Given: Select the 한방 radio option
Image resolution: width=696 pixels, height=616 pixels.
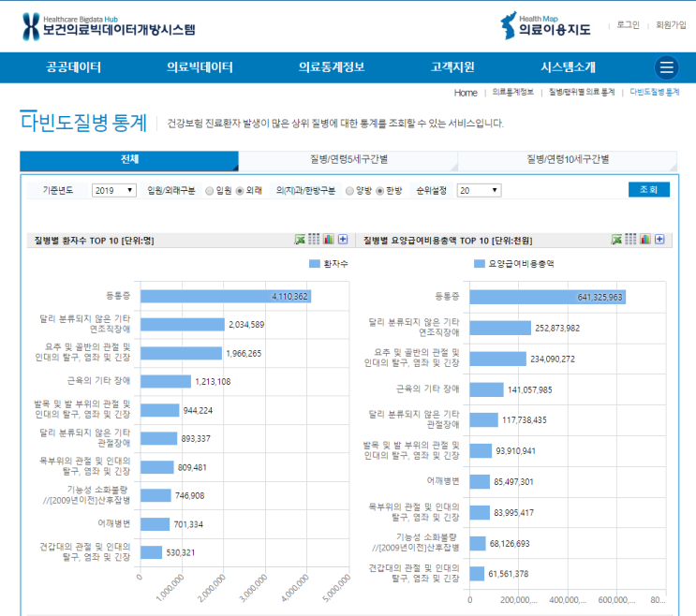Looking at the screenshot, I should point(380,191).
